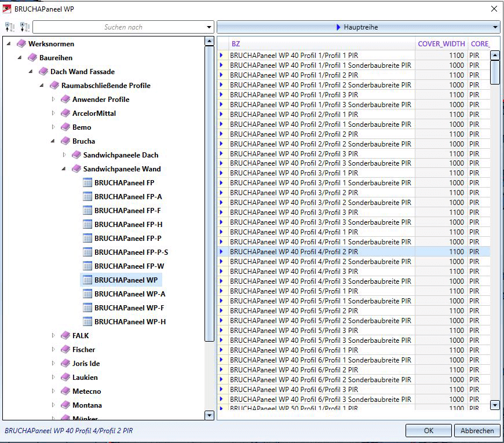The width and height of the screenshot is (504, 443).
Task: Select row WP 40 Profil 1/Profil 1 Sonderbaubreite PIR
Action: [x=353, y=65]
